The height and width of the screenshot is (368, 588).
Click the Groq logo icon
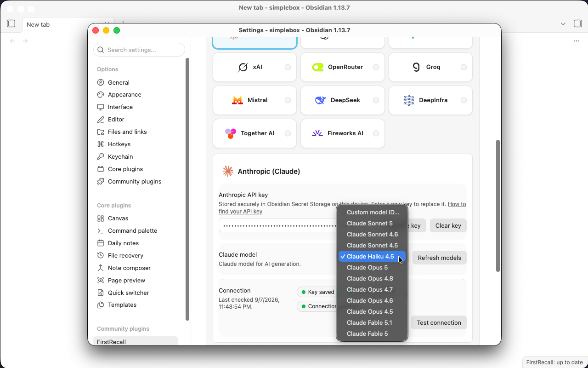(416, 67)
